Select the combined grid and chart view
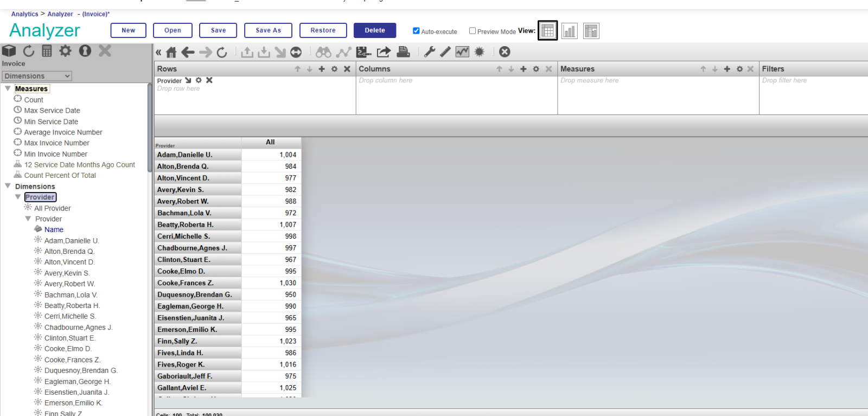This screenshot has height=416, width=868. (x=591, y=31)
